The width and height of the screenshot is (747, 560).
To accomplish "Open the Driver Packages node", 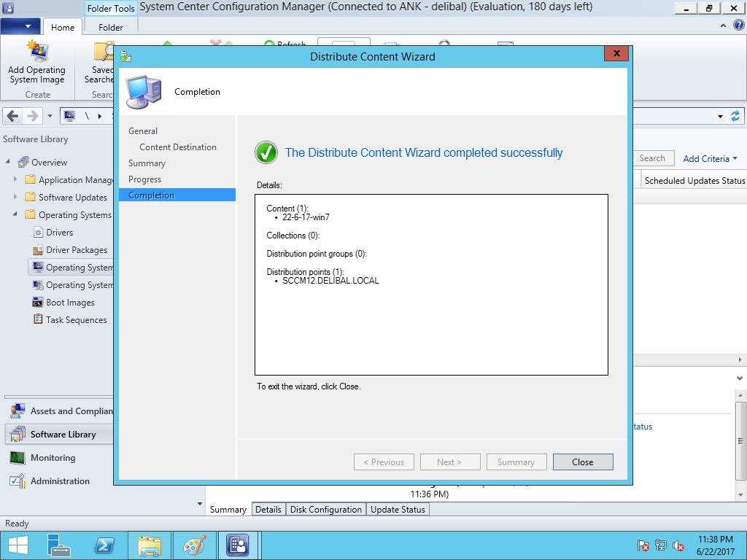I will coord(76,250).
